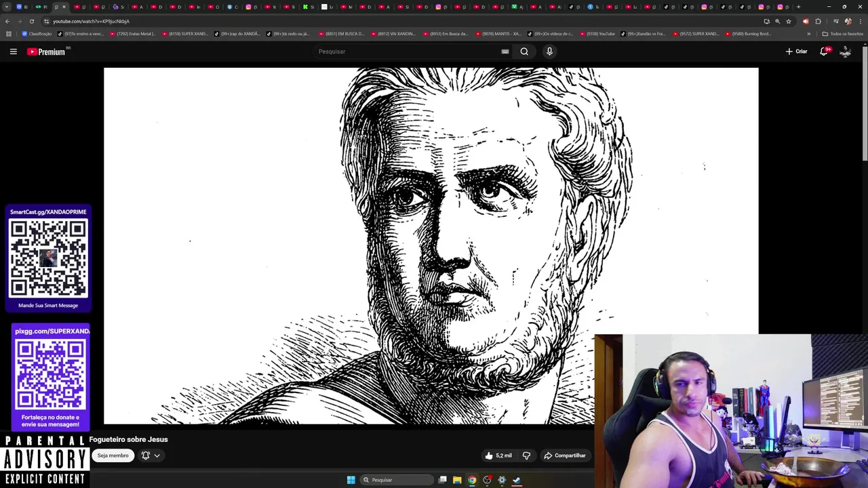The width and height of the screenshot is (868, 488).
Task: Open the tab search dropdown arrow
Action: coord(7,7)
